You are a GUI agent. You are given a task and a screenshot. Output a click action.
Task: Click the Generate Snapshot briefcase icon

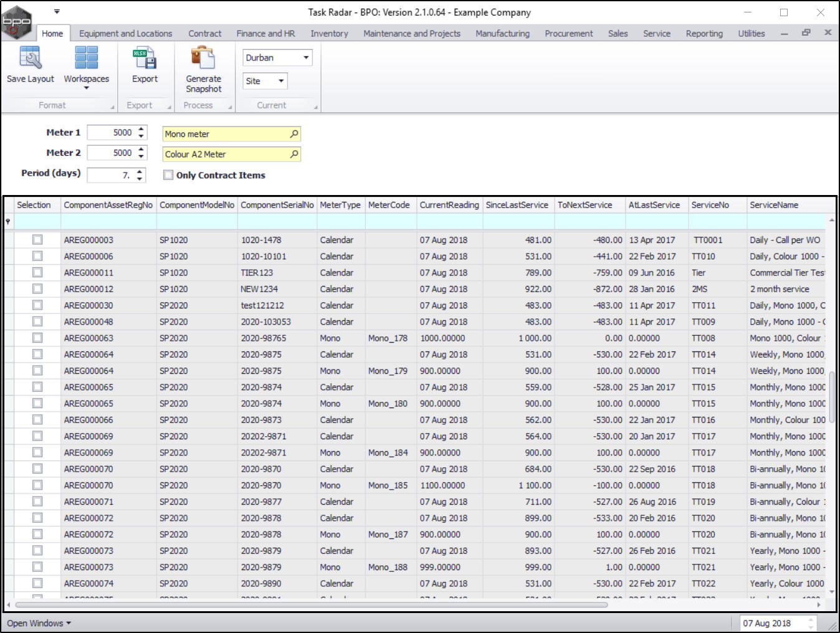click(203, 58)
